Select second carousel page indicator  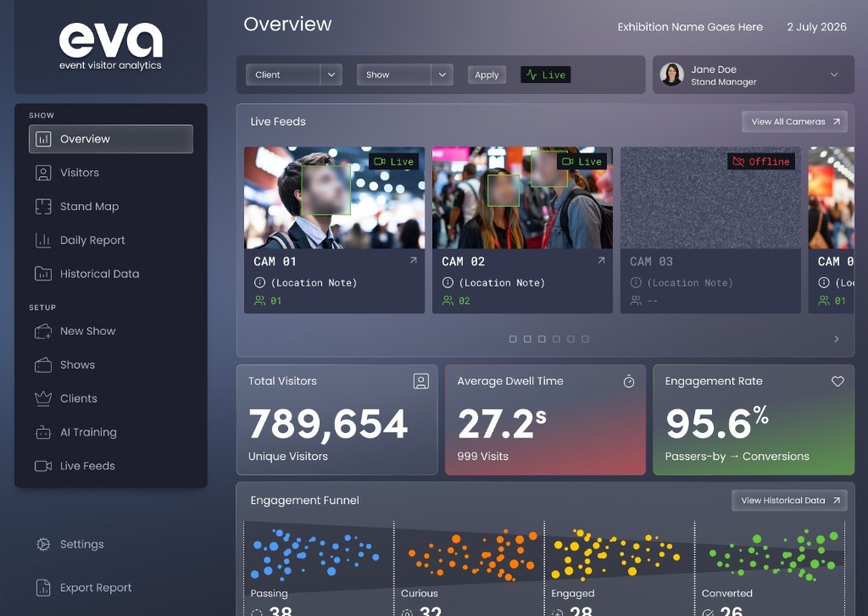pos(527,339)
